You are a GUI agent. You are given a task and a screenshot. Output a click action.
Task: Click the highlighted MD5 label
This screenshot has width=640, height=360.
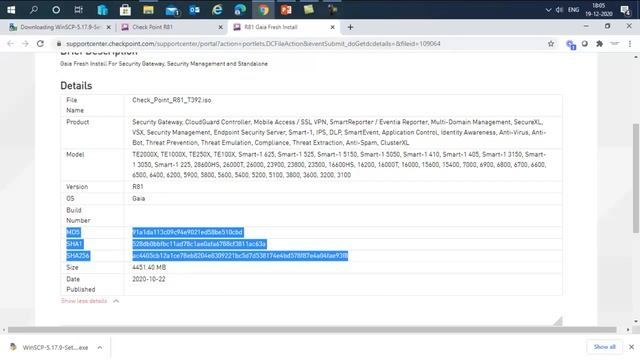73,232
